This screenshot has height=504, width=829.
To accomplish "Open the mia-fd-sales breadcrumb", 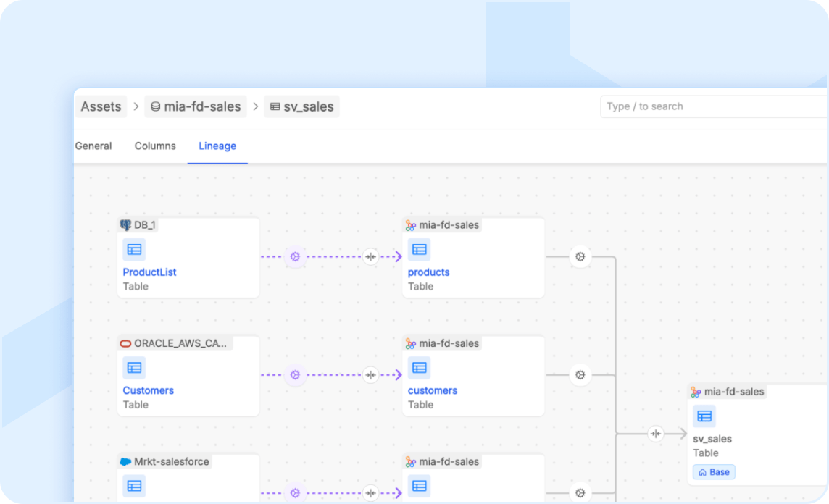I will tap(196, 106).
